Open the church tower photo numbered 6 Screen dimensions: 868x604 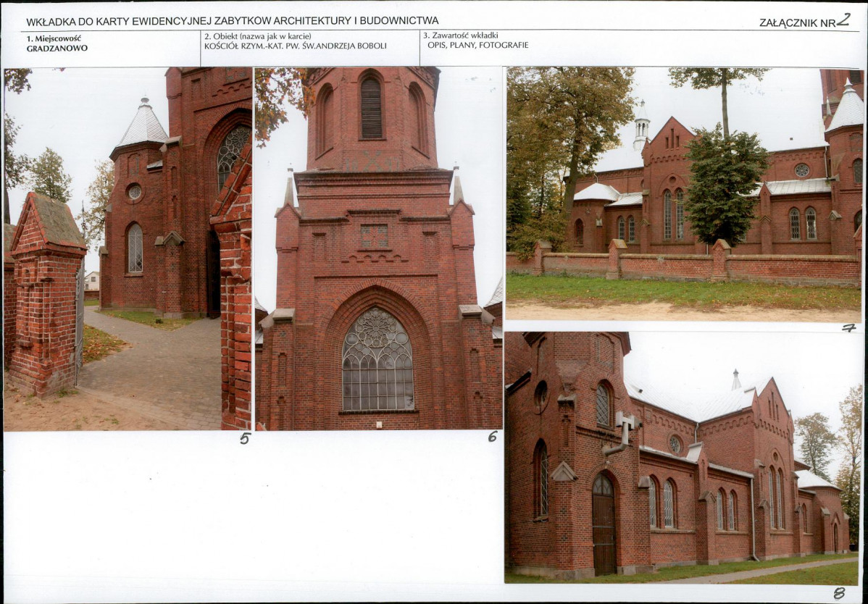tap(378, 248)
